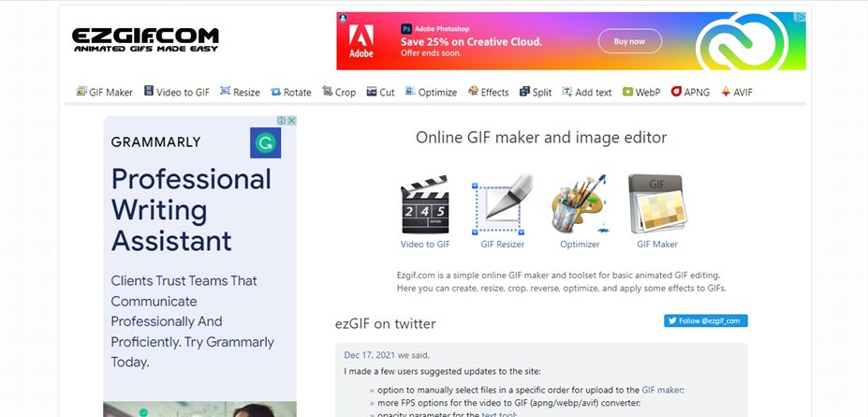Click the GIF Maker notepad icon
This screenshot has width=868, height=417.
[656, 205]
